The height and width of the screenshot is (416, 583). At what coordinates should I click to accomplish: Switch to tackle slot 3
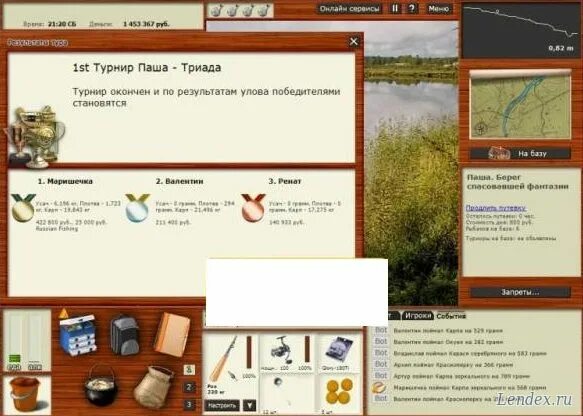(x=189, y=404)
